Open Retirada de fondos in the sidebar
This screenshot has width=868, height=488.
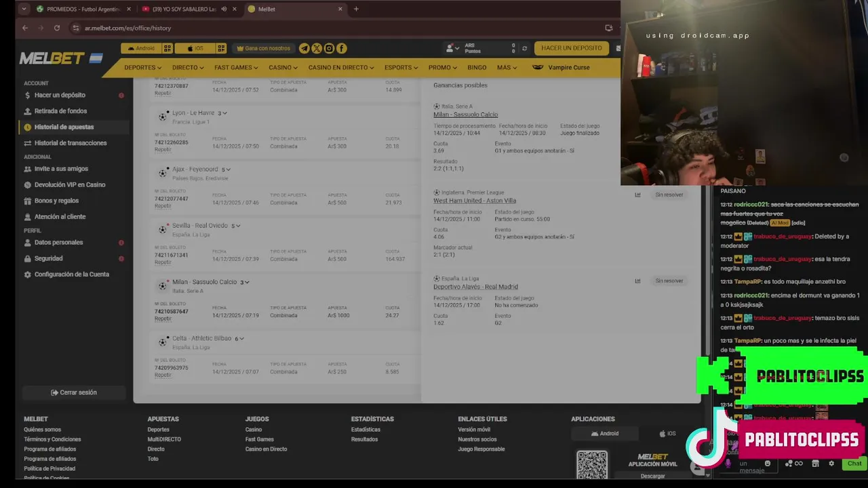click(60, 111)
